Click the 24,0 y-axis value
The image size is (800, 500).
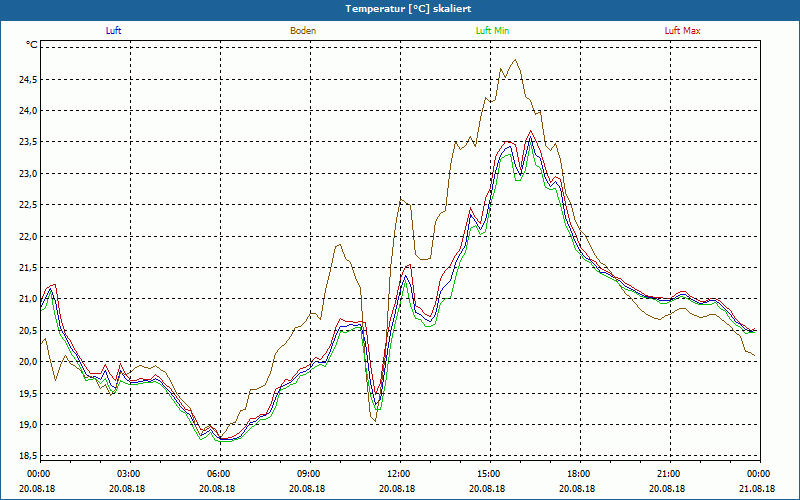tap(29, 111)
